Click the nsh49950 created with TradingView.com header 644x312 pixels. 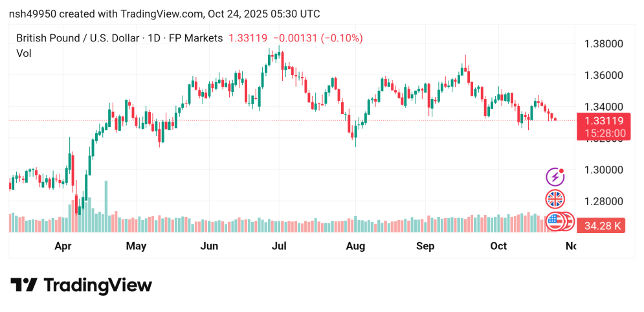pyautogui.click(x=164, y=14)
